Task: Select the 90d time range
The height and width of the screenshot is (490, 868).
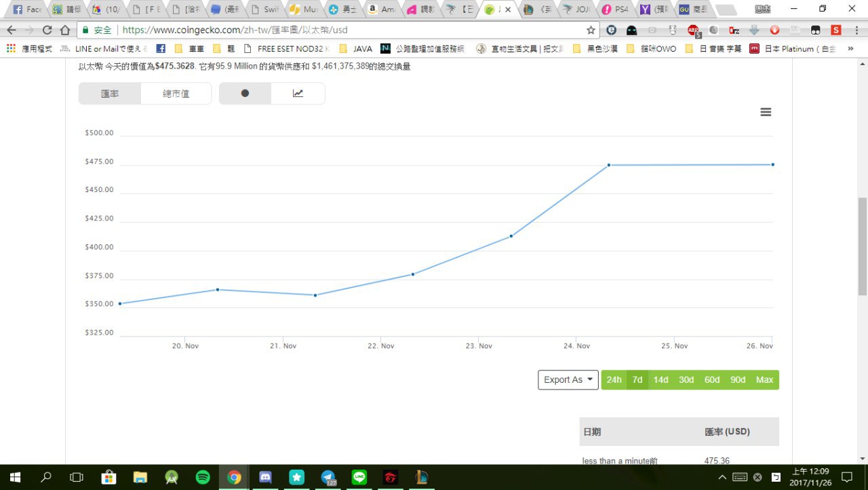Action: coord(738,380)
